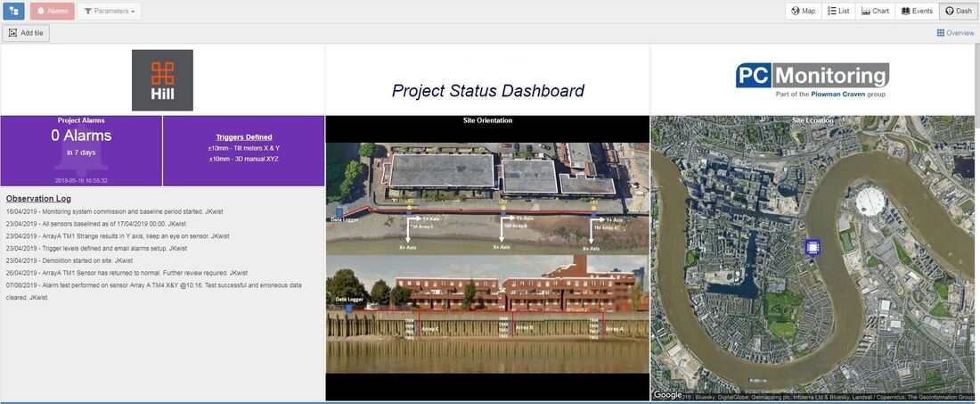Select log entry 'Alarm test performed on sensor Array A TM4'
980x404 pixels.
pos(154,292)
